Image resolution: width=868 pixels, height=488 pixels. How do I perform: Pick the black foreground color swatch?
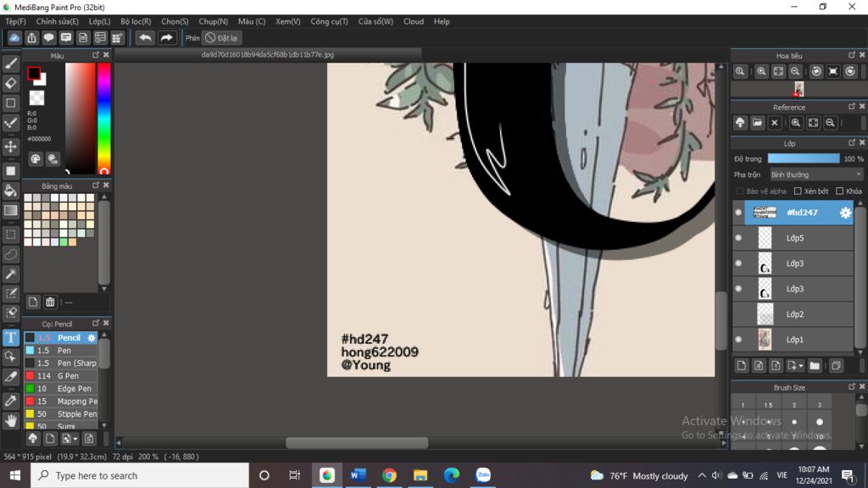(33, 73)
